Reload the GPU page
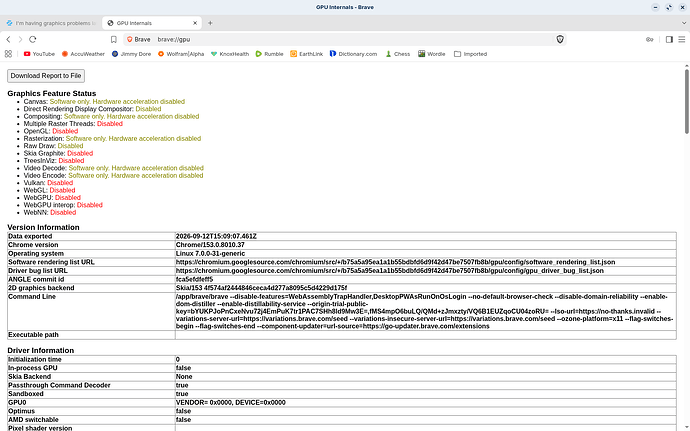The height and width of the screenshot is (431, 690). [x=33, y=39]
